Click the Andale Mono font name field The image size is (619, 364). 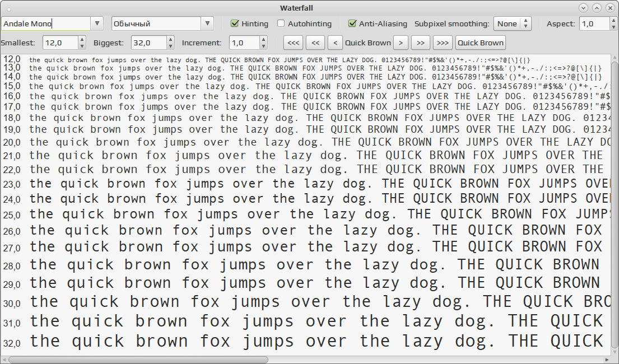[x=46, y=24]
